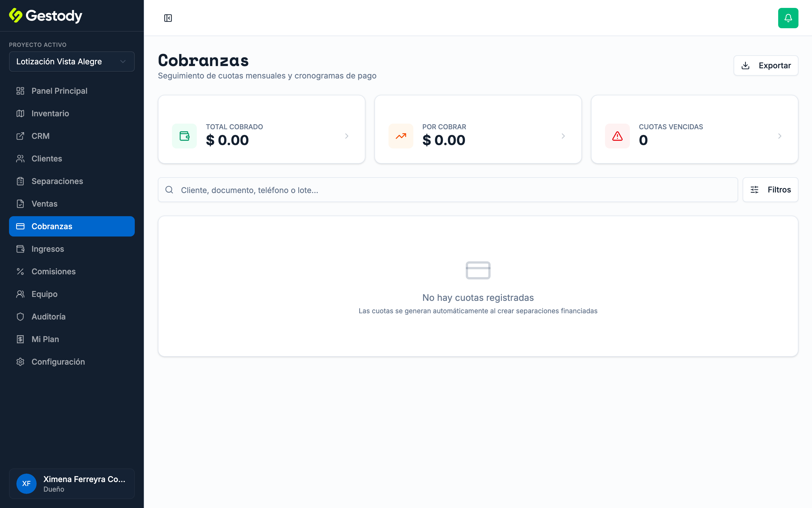This screenshot has height=508, width=812.
Task: Open the Auditoría menu item
Action: point(72,317)
